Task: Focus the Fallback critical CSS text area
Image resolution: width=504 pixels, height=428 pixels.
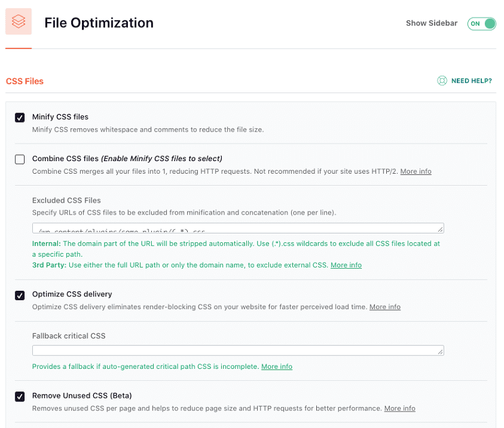Action: [238, 351]
